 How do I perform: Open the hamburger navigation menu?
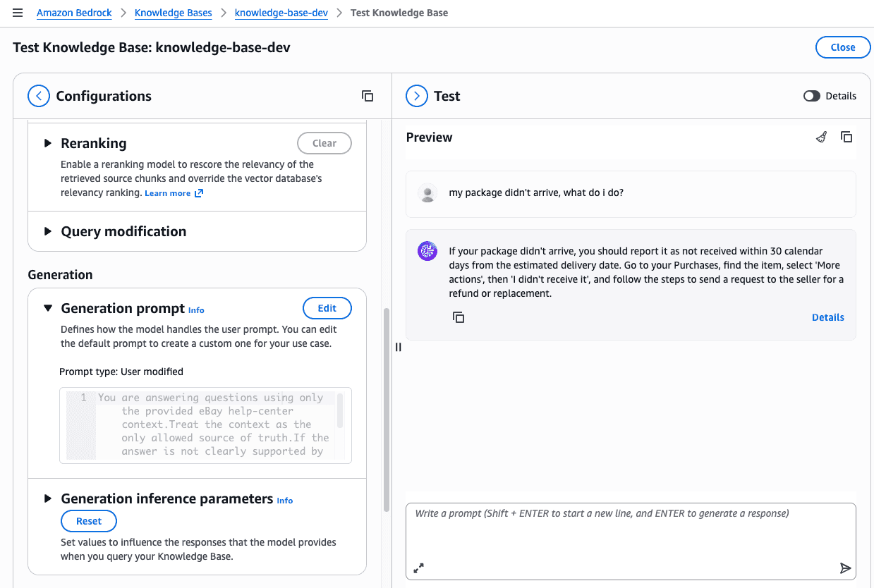[18, 13]
